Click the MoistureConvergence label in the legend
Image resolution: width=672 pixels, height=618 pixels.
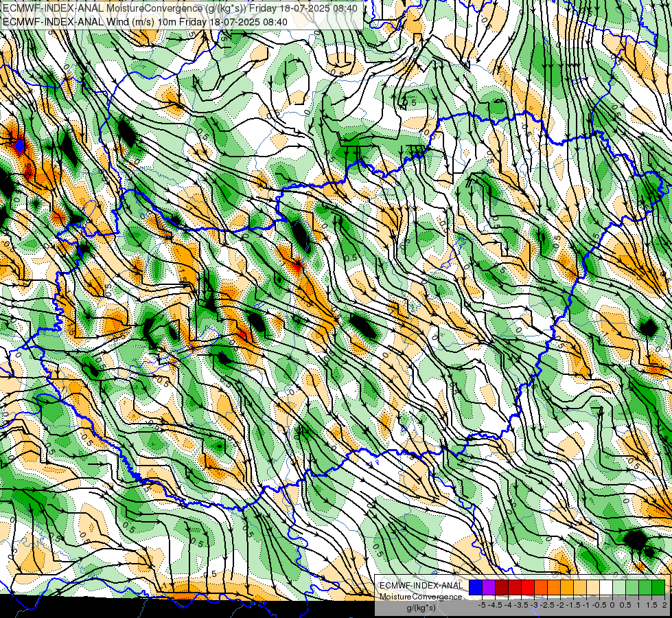point(421,597)
